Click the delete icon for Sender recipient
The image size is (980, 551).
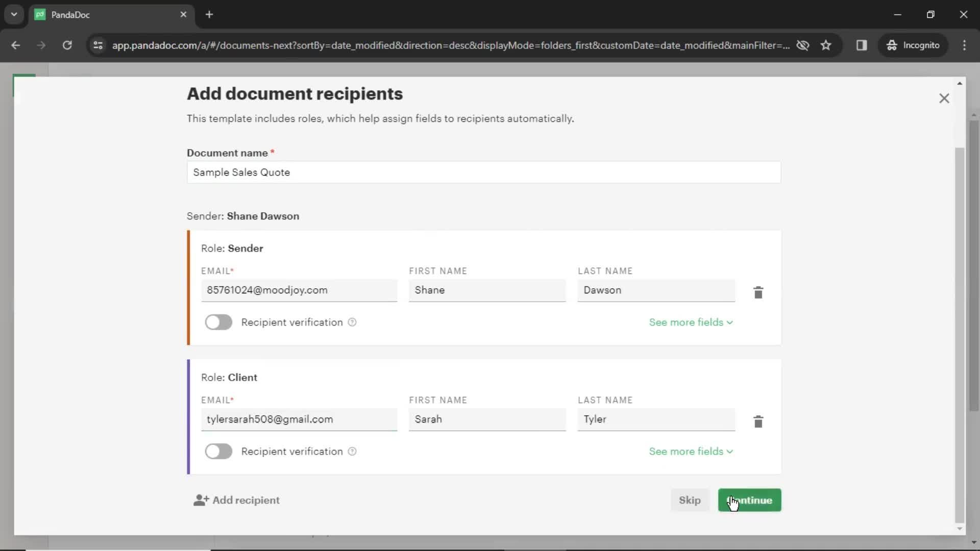pos(758,292)
